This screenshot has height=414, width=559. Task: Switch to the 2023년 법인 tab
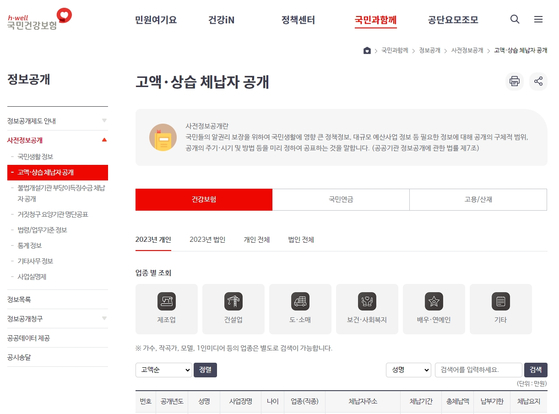tap(207, 240)
